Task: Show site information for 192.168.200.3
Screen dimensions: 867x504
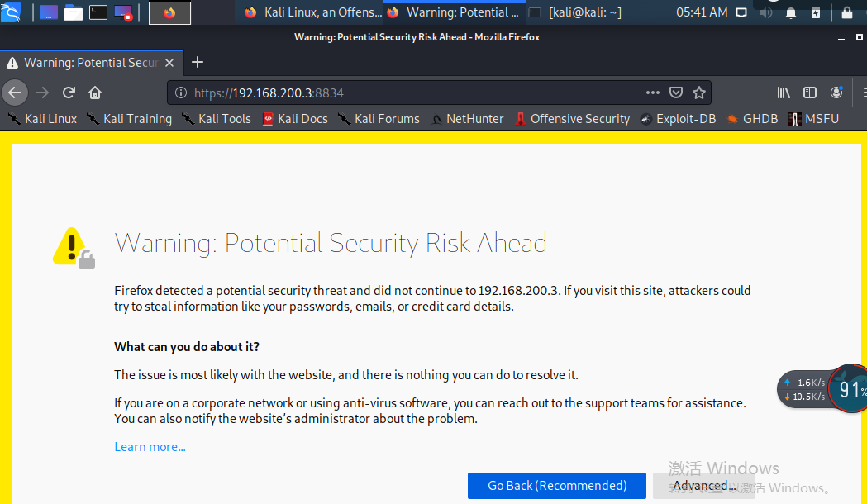Action: [181, 93]
